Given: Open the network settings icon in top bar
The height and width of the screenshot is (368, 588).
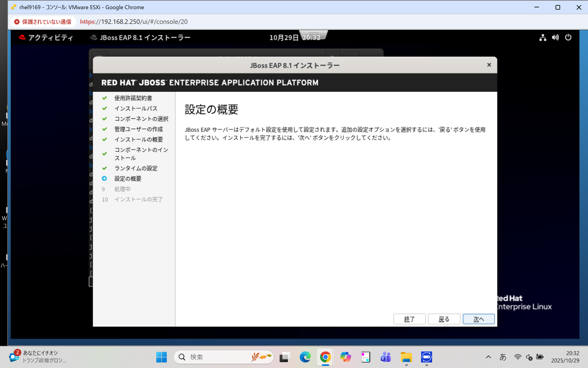Looking at the screenshot, I should [542, 37].
